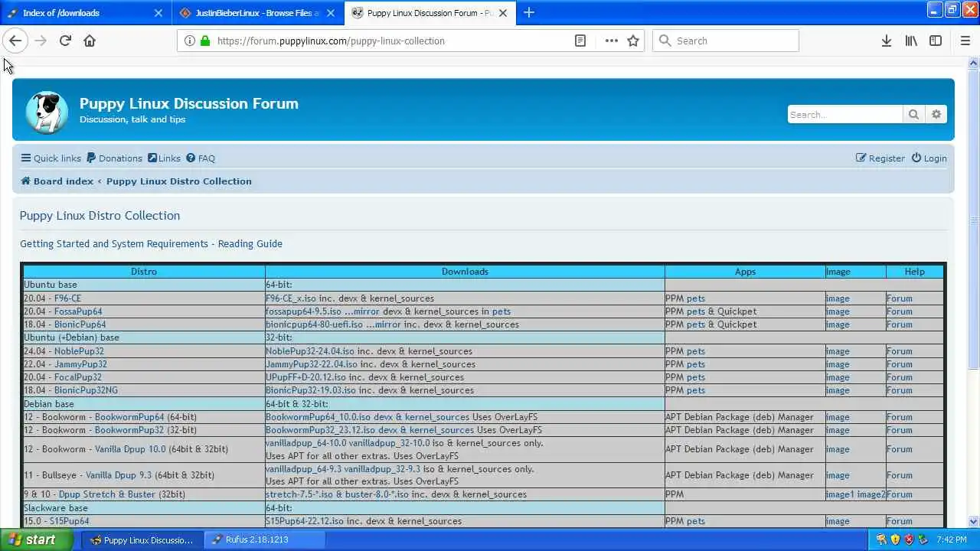
Task: Click the forum Search input field
Action: point(845,114)
